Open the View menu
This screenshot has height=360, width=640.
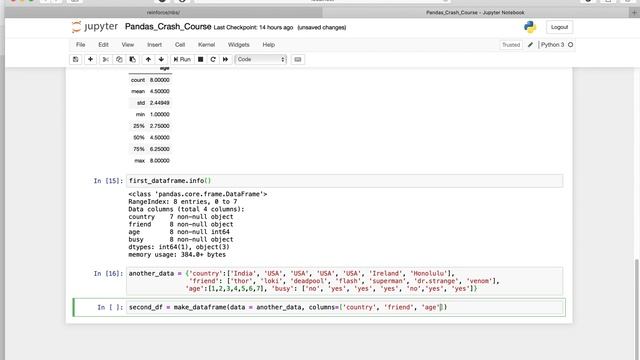[x=128, y=44]
